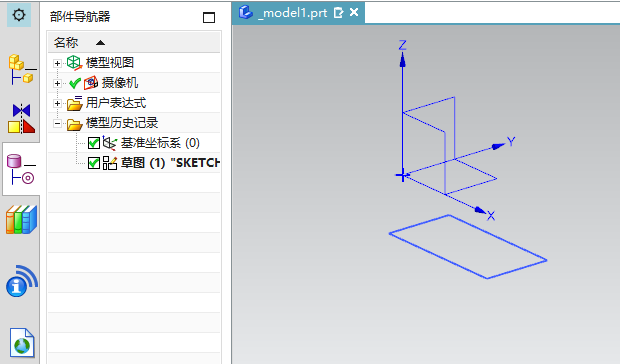Open the Web Browser globe icon
The height and width of the screenshot is (364, 620).
tap(22, 343)
